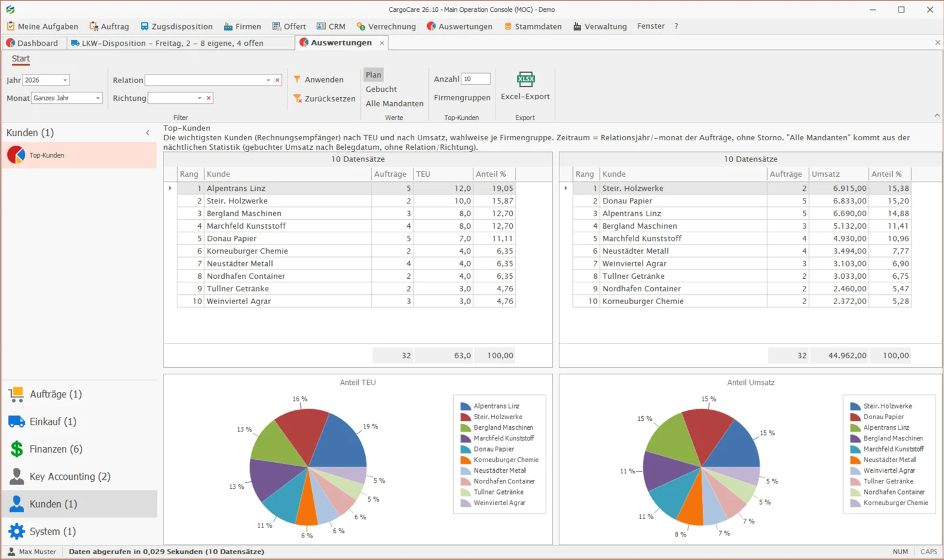Click the Anwenden filter funnel icon
Image resolution: width=944 pixels, height=560 pixels.
(x=297, y=79)
